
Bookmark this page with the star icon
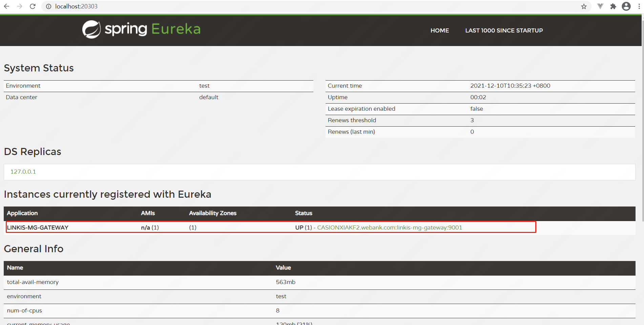(584, 6)
